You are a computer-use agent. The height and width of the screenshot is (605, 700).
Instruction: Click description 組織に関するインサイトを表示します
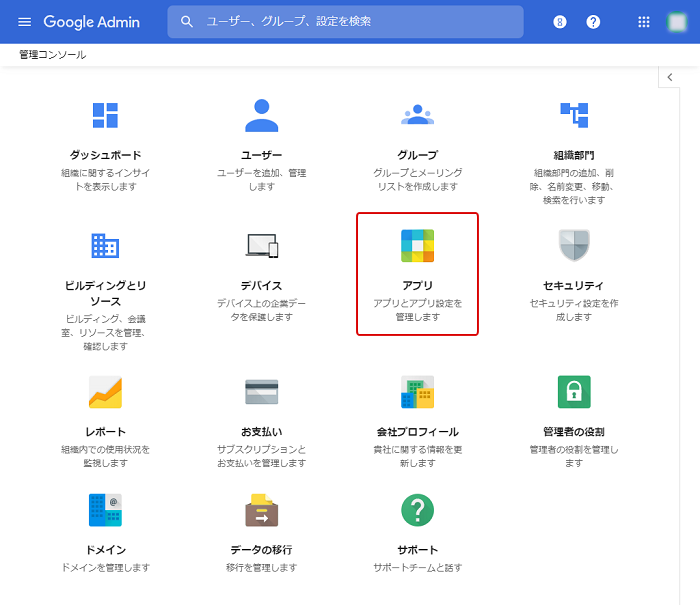(105, 179)
